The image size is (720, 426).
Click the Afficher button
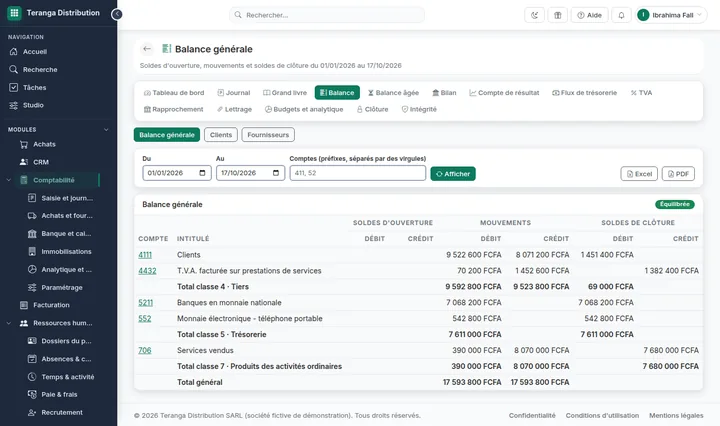(x=453, y=174)
